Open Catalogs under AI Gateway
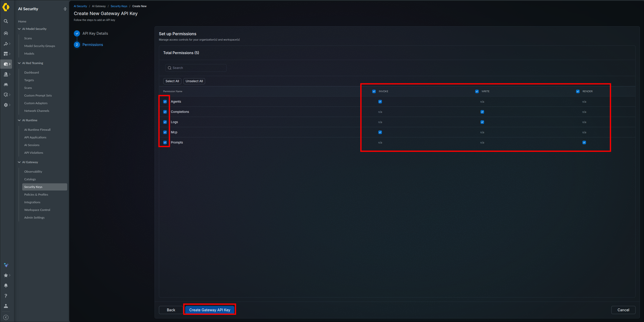The image size is (644, 322). click(x=30, y=179)
